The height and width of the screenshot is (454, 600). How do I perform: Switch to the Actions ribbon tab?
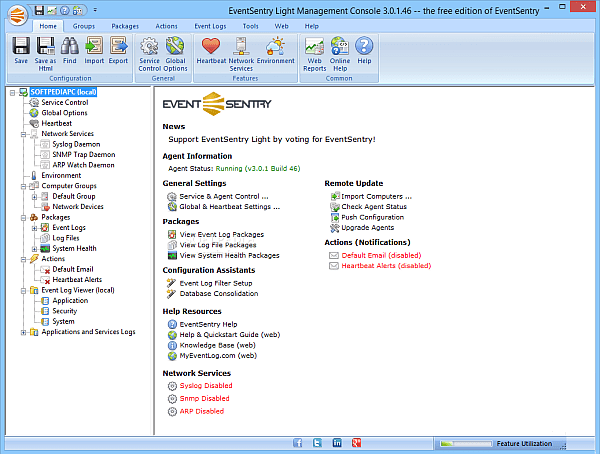click(166, 26)
